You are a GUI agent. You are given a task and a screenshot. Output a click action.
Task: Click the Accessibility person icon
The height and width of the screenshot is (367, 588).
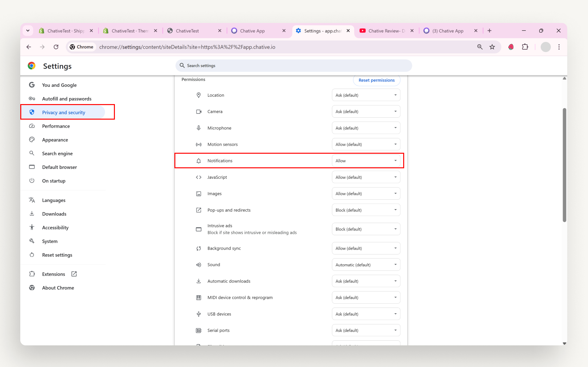(32, 227)
